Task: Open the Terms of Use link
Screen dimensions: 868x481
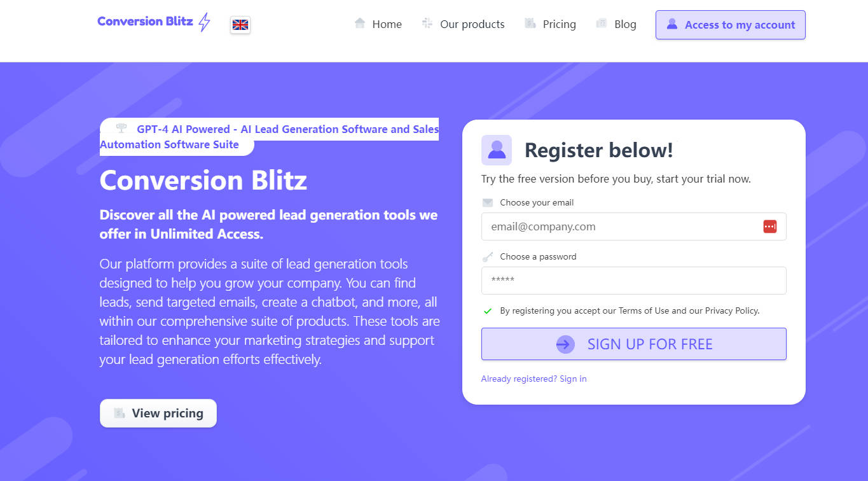Action: [644, 311]
